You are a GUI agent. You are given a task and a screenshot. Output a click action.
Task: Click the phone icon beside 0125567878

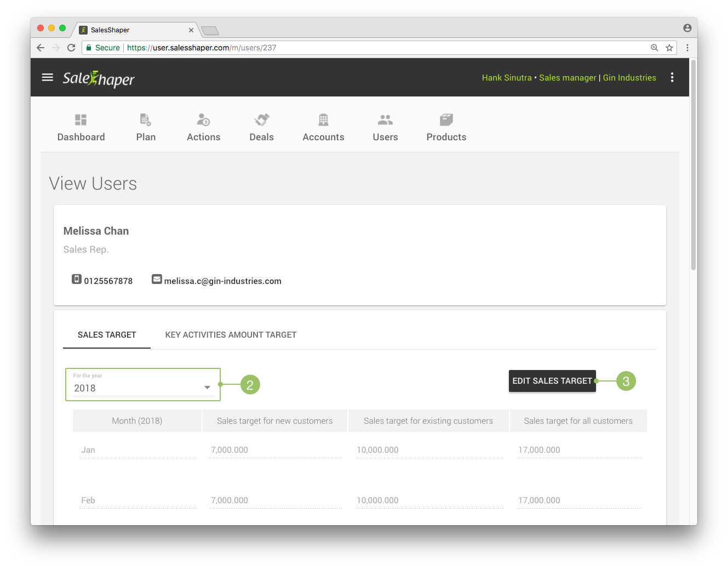click(x=77, y=279)
